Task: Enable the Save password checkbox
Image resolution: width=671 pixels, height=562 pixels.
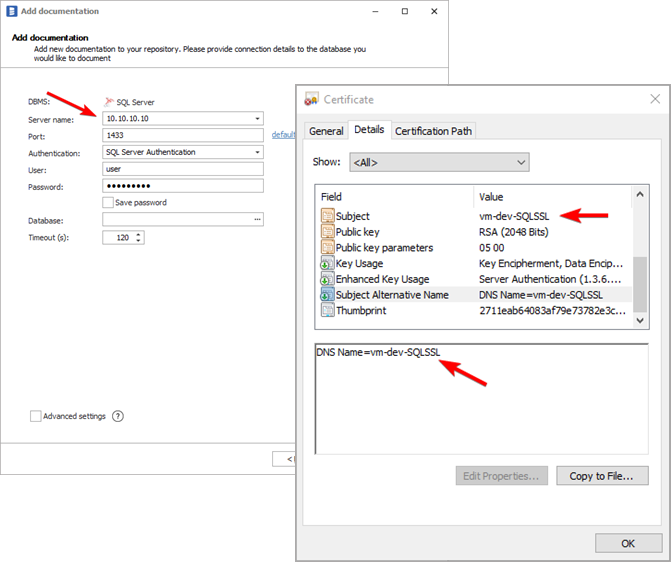Action: pyautogui.click(x=108, y=202)
